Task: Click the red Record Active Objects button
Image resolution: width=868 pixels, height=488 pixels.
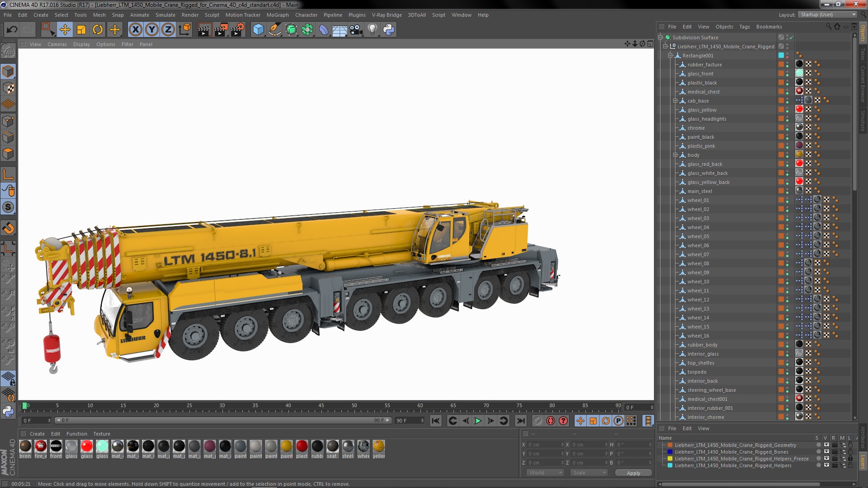Action: [x=550, y=421]
